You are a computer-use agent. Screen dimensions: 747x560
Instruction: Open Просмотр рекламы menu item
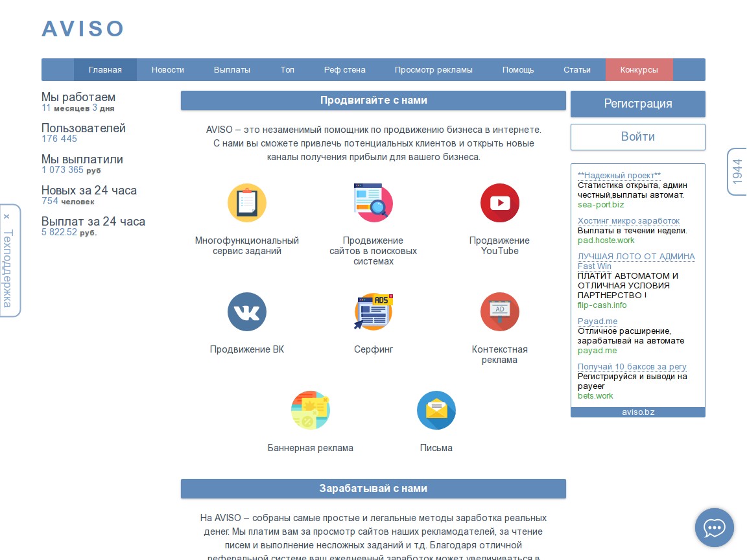[x=434, y=70]
